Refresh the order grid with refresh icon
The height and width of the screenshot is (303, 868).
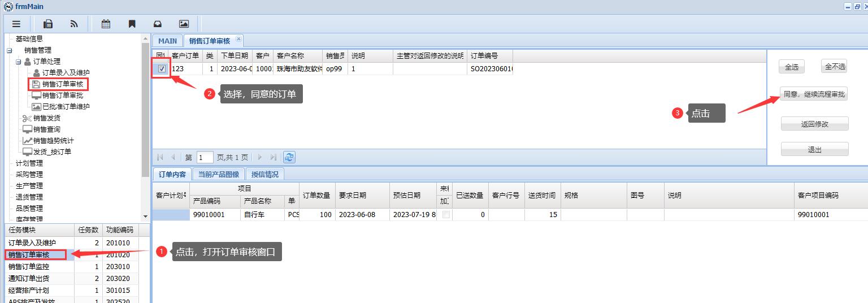[x=289, y=157]
